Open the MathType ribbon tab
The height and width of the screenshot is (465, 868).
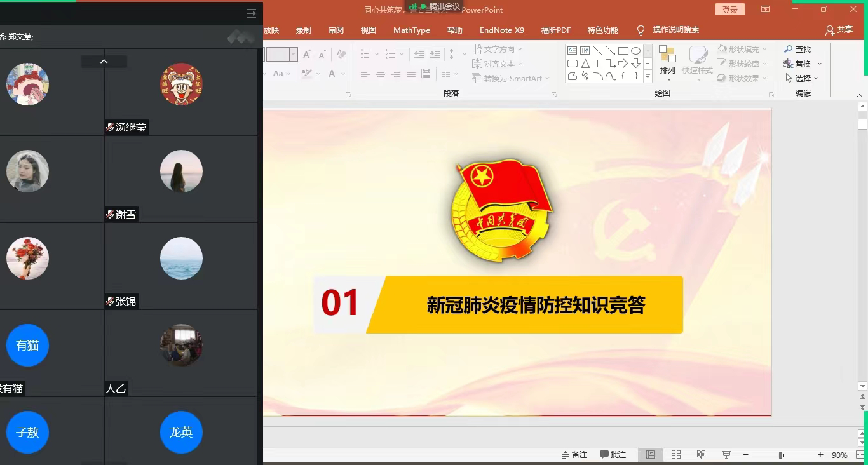(x=411, y=30)
